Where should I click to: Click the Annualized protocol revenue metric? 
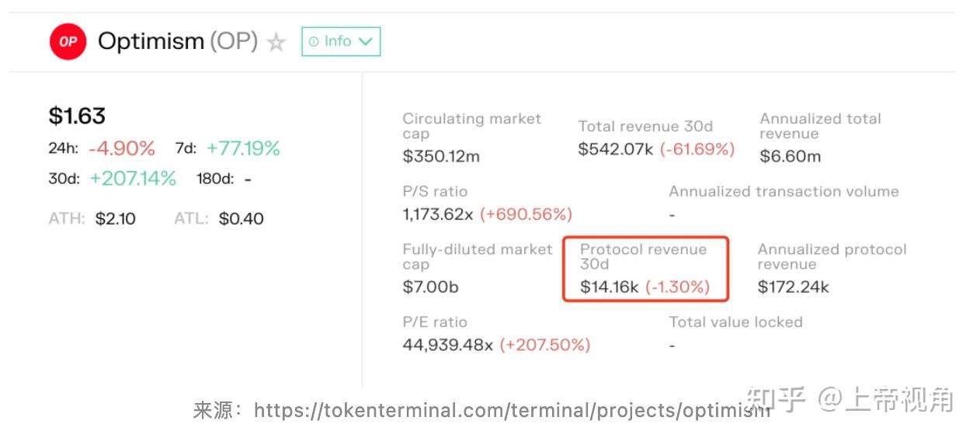click(832, 257)
